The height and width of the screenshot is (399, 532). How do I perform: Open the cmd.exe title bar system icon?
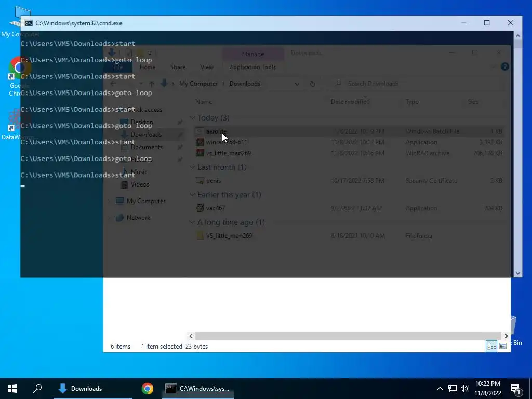[29, 23]
